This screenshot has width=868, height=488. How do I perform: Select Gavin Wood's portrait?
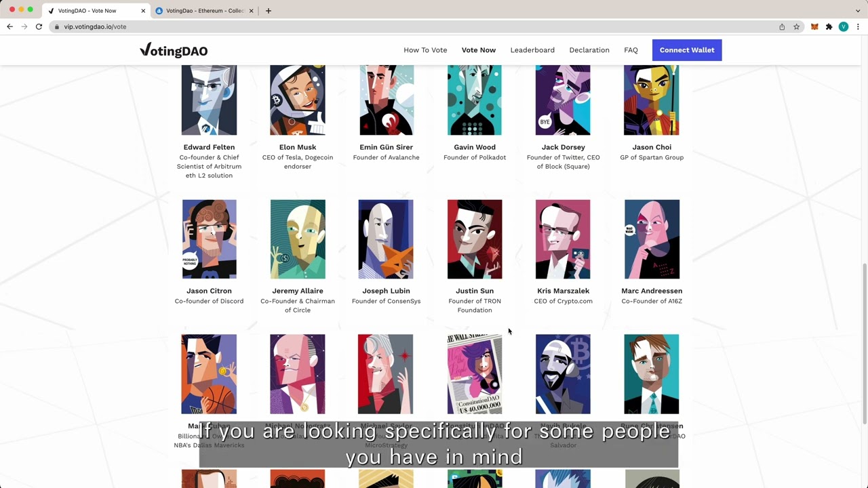pos(475,100)
